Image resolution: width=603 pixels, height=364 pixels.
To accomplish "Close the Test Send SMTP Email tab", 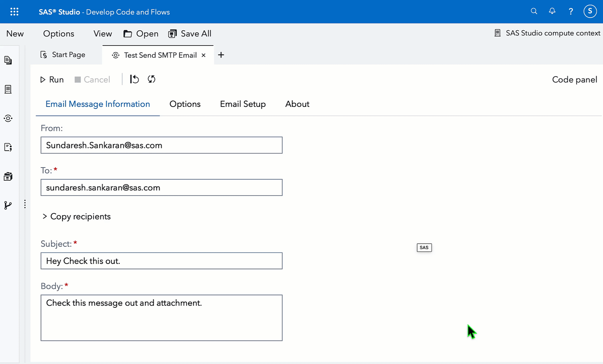I will coord(204,55).
